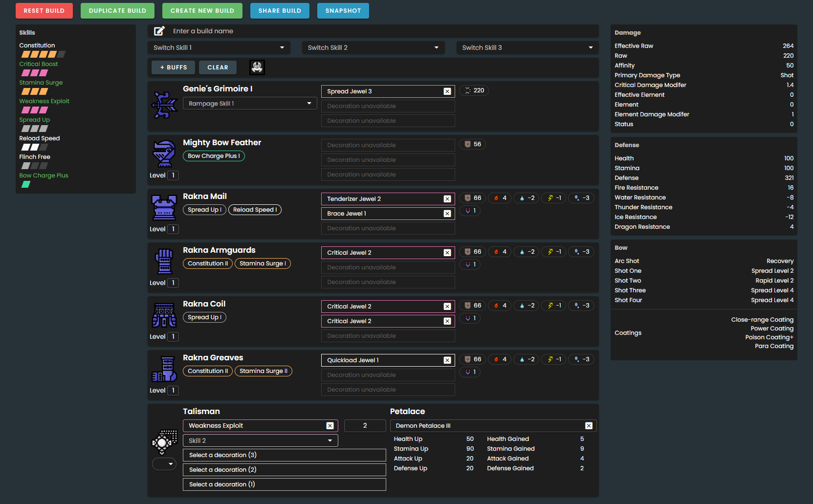Click the palico buff icon beside Clear
The width and height of the screenshot is (813, 504).
257,67
